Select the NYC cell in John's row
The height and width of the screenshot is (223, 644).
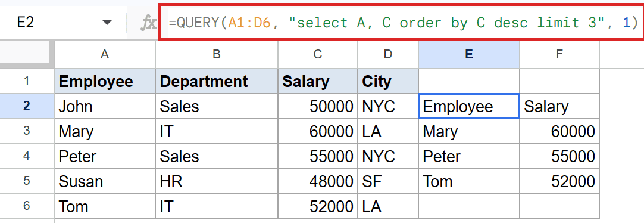coord(387,106)
